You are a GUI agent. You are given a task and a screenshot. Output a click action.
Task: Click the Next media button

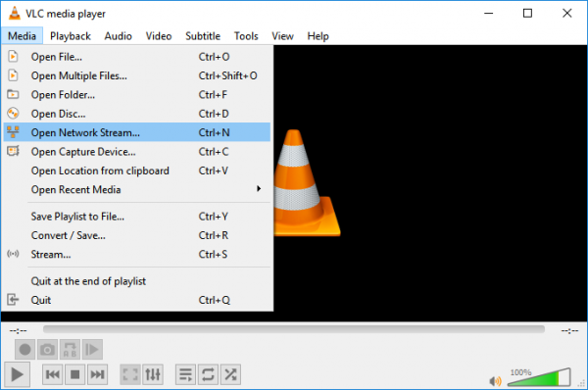[x=97, y=374]
